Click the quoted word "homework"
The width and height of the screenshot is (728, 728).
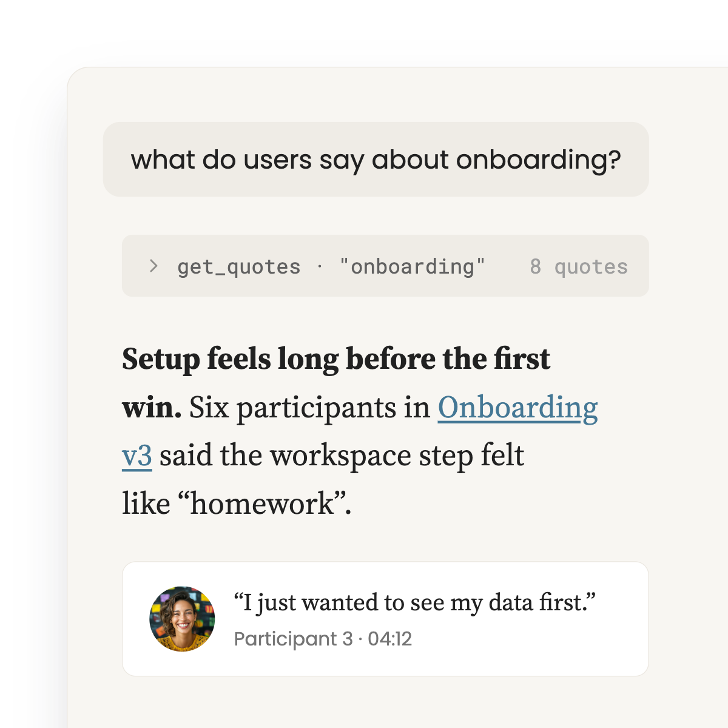pyautogui.click(x=263, y=504)
